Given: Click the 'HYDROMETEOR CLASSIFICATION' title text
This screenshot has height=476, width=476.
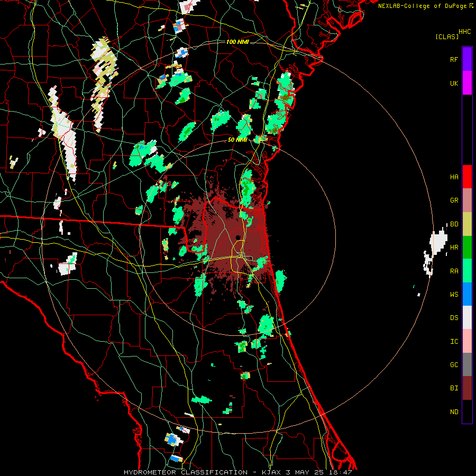Looking at the screenshot, I should click(186, 472).
